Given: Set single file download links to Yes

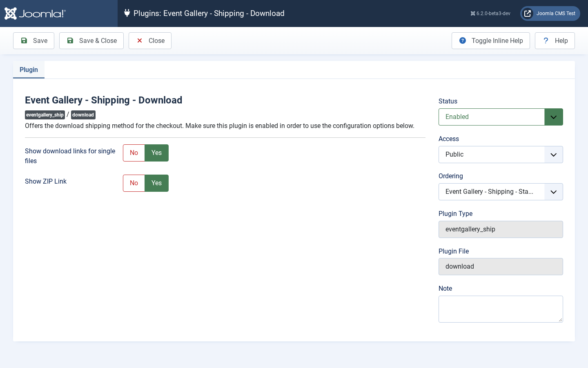Looking at the screenshot, I should tap(157, 153).
